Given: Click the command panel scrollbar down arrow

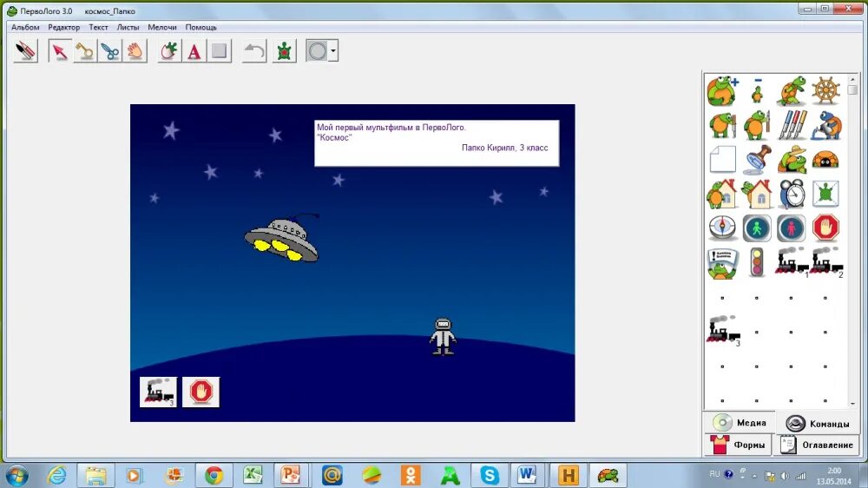Looking at the screenshot, I should (852, 405).
